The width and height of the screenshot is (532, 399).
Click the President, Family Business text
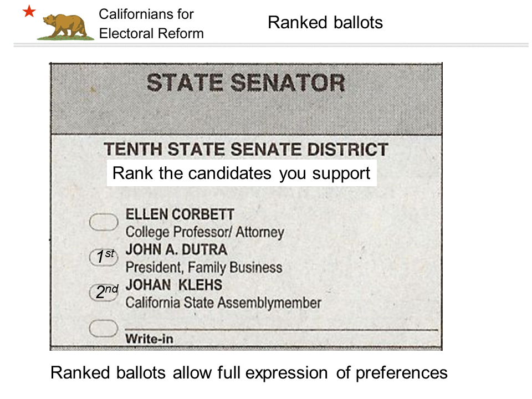(x=204, y=267)
